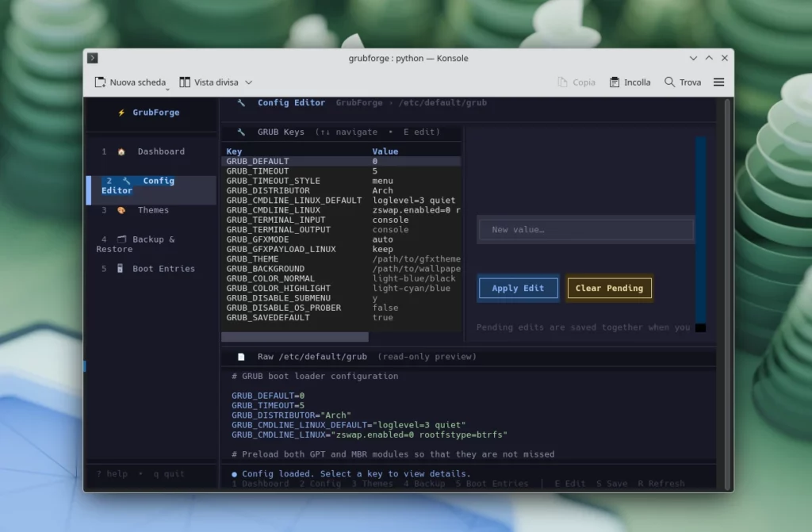Open the Incolla menu item
This screenshot has height=532, width=812.
click(x=630, y=82)
